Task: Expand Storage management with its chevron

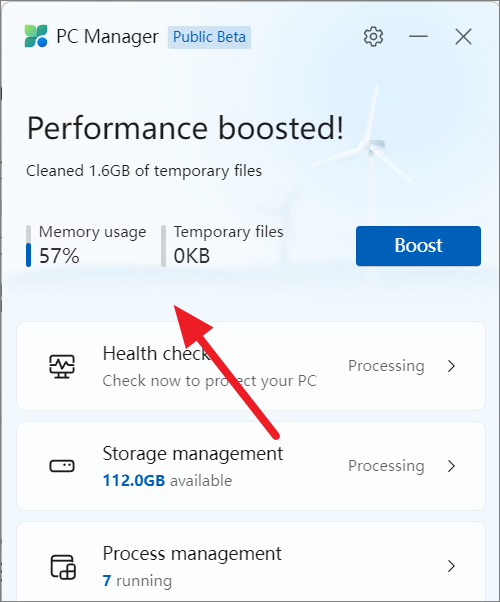Action: 452,466
